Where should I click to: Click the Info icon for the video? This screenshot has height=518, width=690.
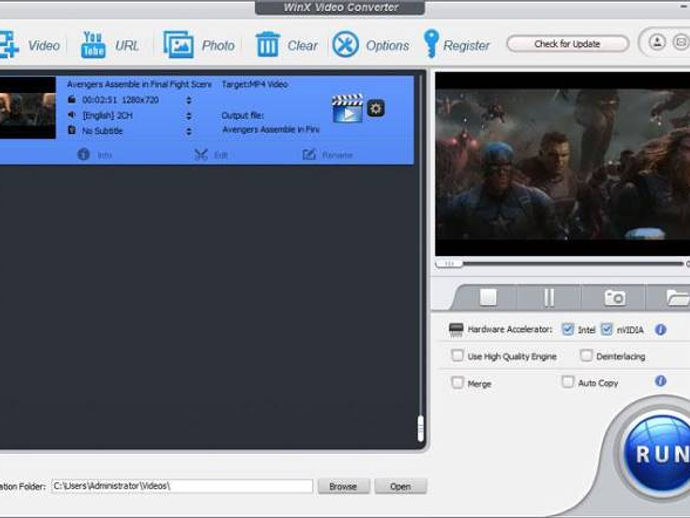[84, 154]
